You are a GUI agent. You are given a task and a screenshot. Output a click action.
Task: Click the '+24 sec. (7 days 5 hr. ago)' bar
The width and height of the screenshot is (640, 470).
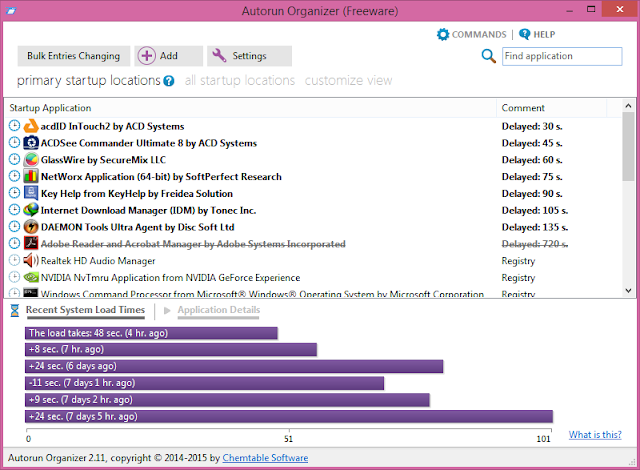coord(289,416)
